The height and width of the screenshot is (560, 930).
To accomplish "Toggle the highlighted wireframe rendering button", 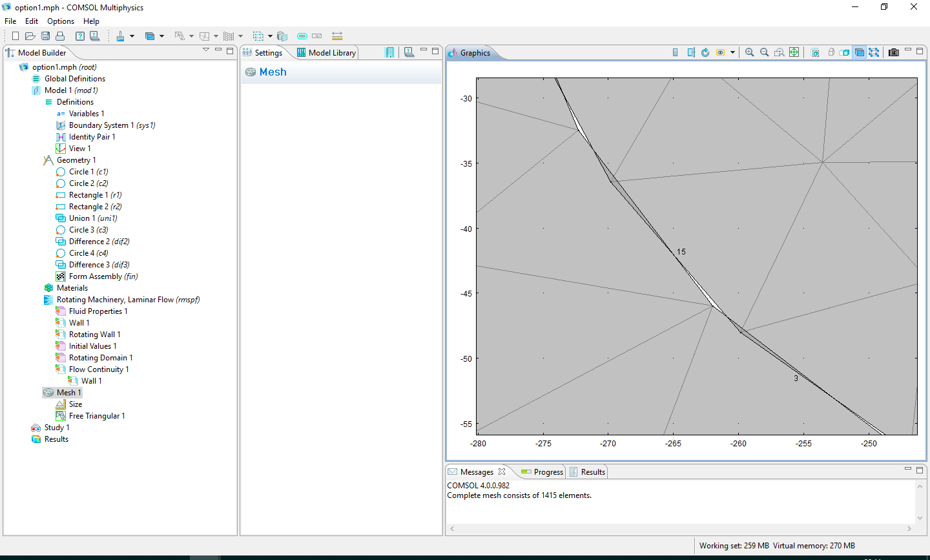I will [860, 53].
